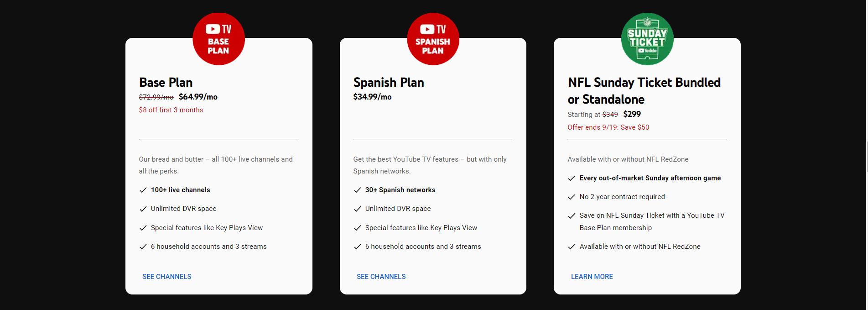Screen dimensions: 868x310
Task: Click the red '$8 off first 3 months' promo text
Action: (171, 110)
